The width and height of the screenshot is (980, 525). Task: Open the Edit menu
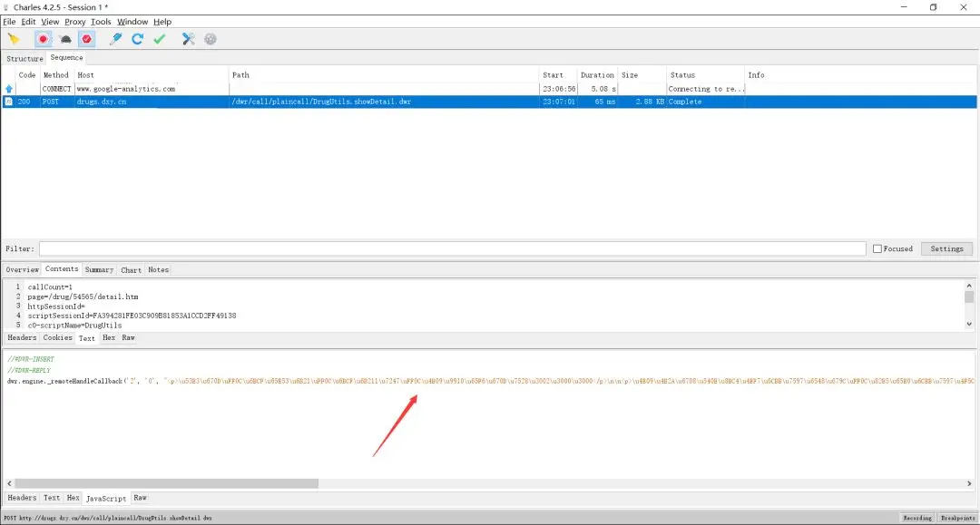pos(29,22)
